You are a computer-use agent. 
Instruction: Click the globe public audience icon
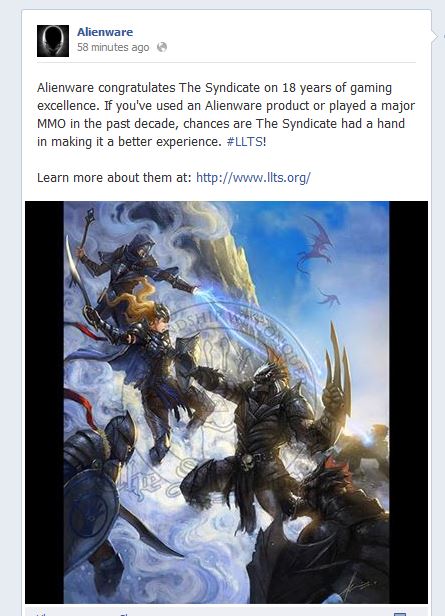[x=162, y=47]
